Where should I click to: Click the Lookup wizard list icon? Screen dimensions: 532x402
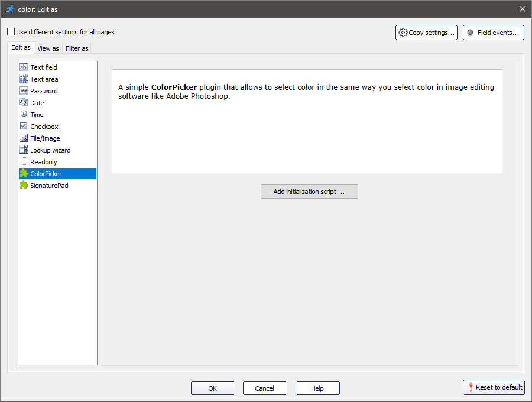(x=23, y=150)
